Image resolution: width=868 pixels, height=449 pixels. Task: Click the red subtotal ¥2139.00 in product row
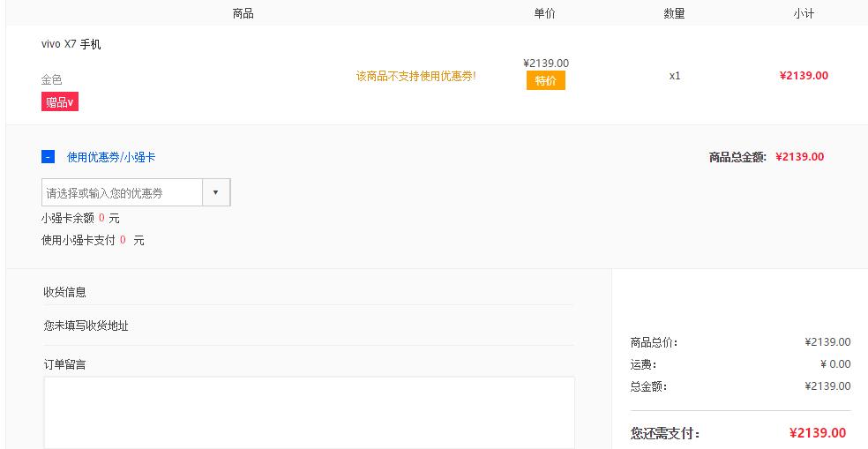tap(804, 76)
